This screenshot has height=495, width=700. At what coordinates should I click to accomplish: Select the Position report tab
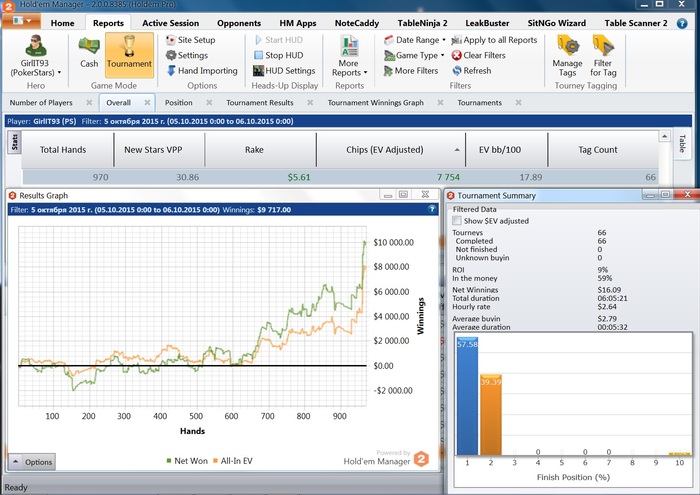click(179, 103)
